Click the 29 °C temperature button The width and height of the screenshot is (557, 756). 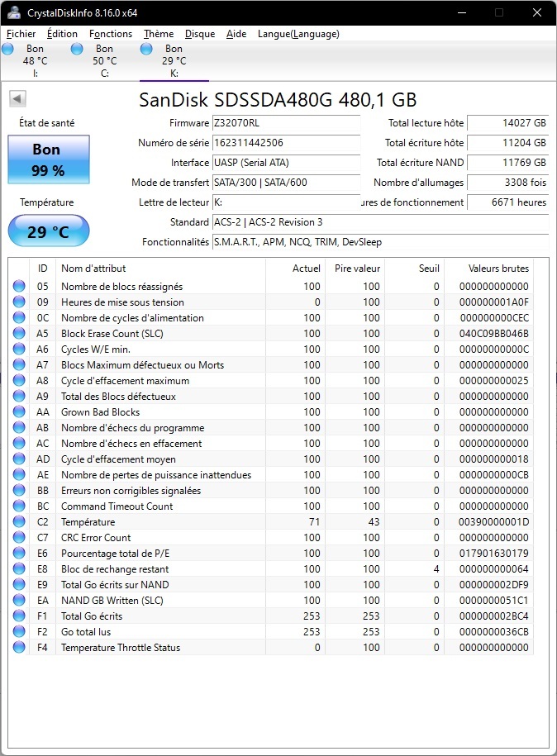point(49,231)
